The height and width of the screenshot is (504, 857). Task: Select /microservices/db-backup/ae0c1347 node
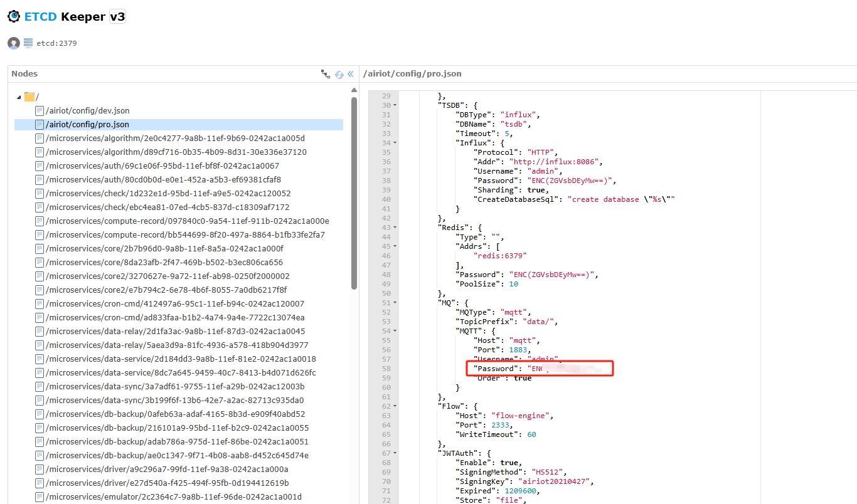pos(177,456)
